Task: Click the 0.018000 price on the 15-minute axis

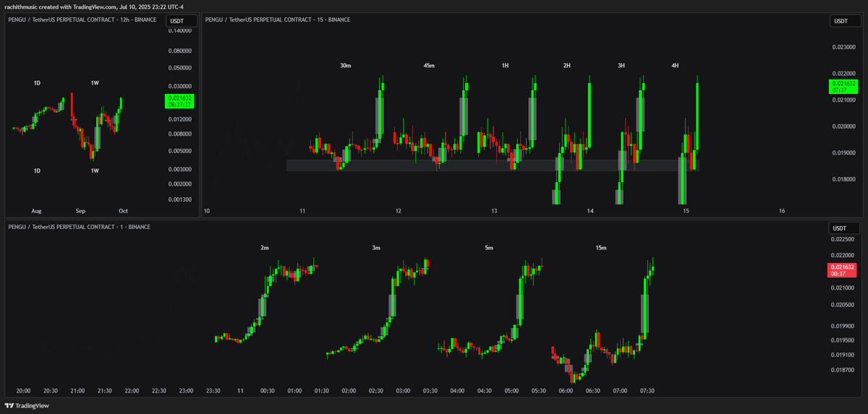Action: click(x=843, y=179)
